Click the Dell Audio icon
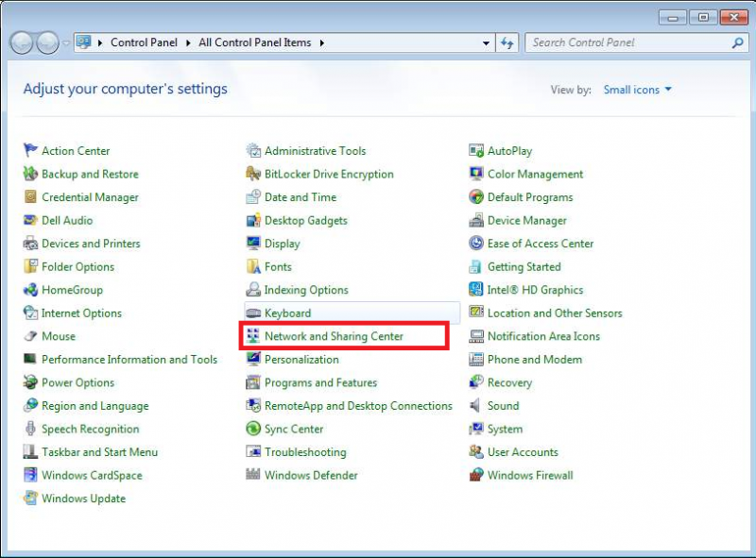Screen dimensions: 756x558 (30, 220)
